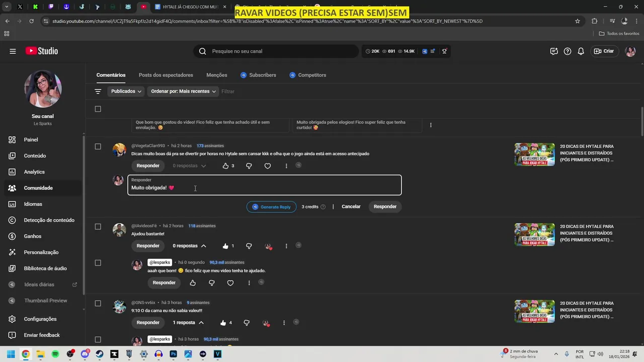Open the Publicados dropdown
644x362 pixels.
point(126,92)
